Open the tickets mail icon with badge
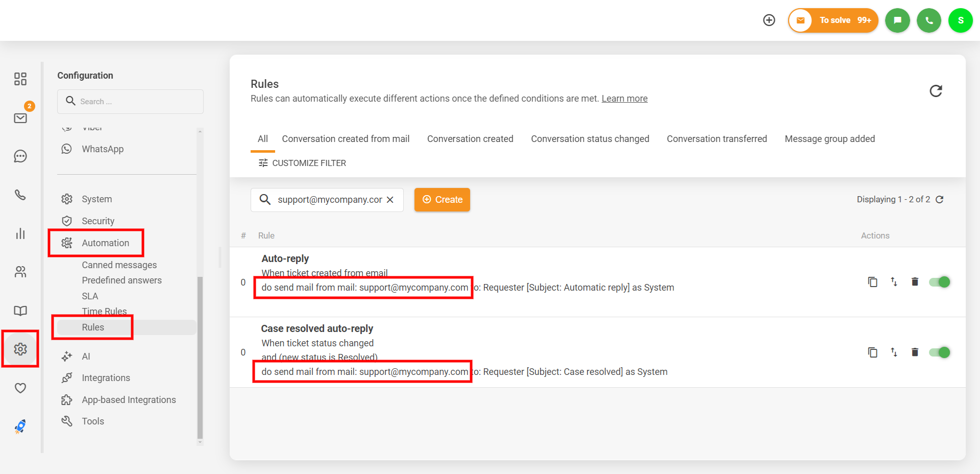 click(20, 118)
